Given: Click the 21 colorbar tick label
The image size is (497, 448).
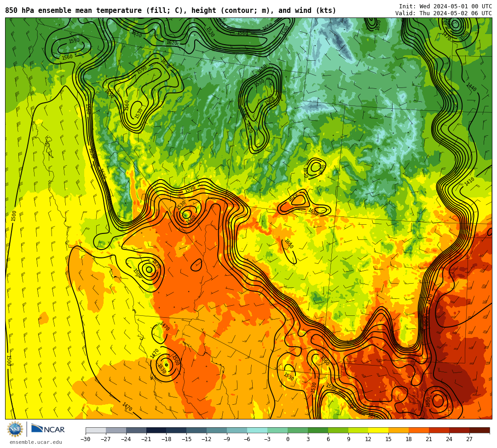Looking at the screenshot, I should click(x=429, y=439).
